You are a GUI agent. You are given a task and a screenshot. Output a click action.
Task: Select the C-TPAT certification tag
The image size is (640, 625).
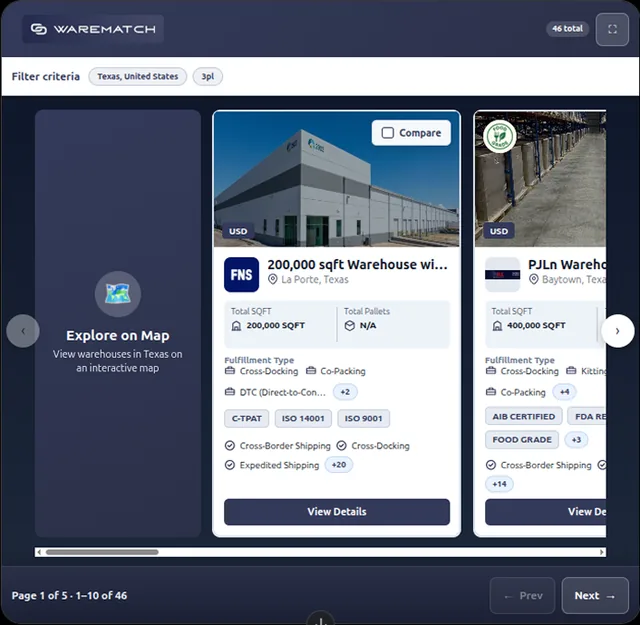pos(247,418)
